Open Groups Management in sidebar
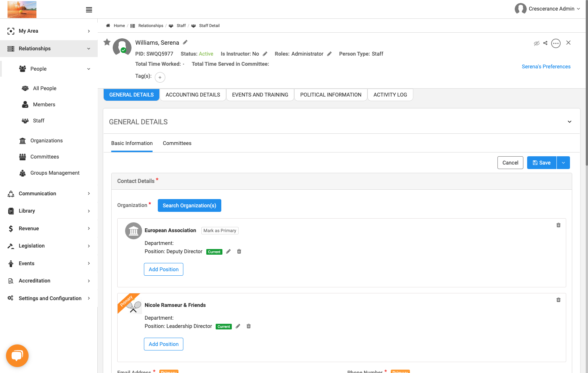This screenshot has height=373, width=588. coord(55,173)
